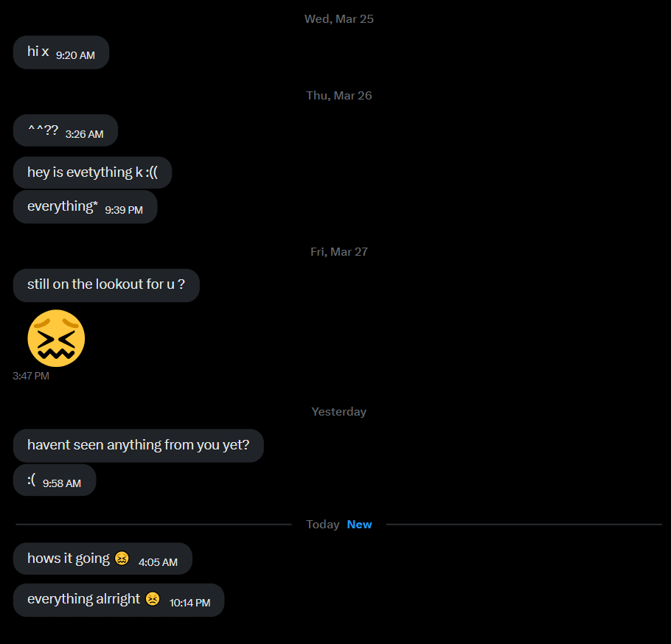671x644 pixels.
Task: Click the 3:47 PM timestamp under emoji
Action: tap(31, 376)
